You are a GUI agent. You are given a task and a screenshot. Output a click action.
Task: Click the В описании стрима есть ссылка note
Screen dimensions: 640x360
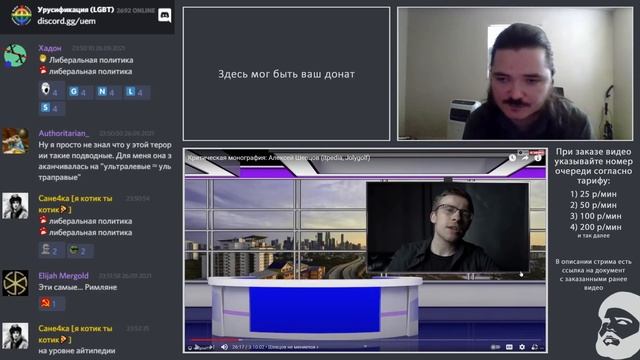tap(593, 274)
